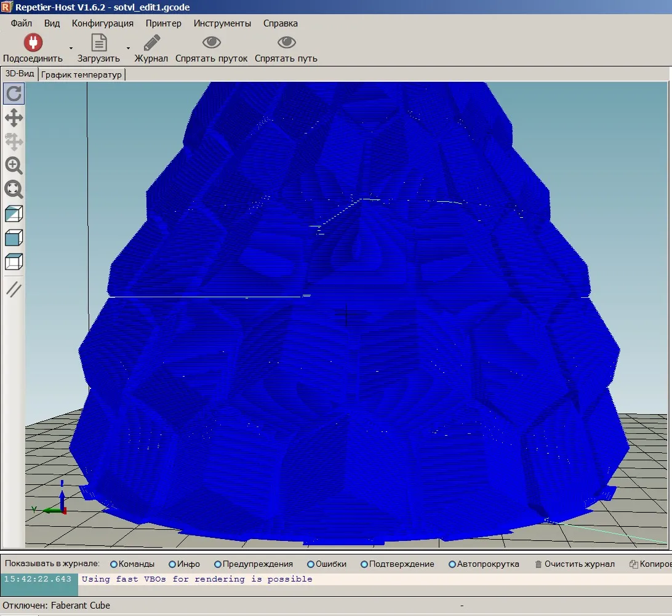Select the Move viewpoint arrows tool
672x616 pixels.
coord(14,118)
